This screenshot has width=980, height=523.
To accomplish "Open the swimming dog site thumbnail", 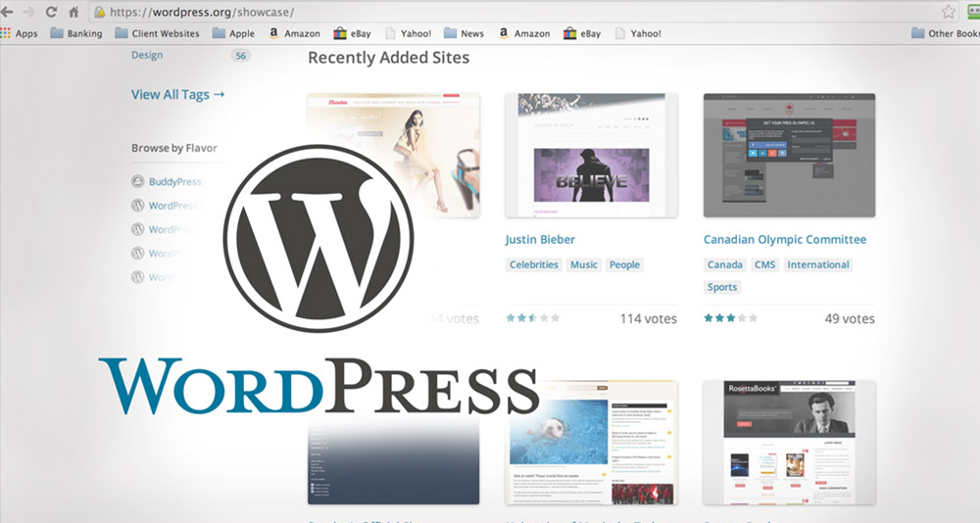I will (591, 443).
